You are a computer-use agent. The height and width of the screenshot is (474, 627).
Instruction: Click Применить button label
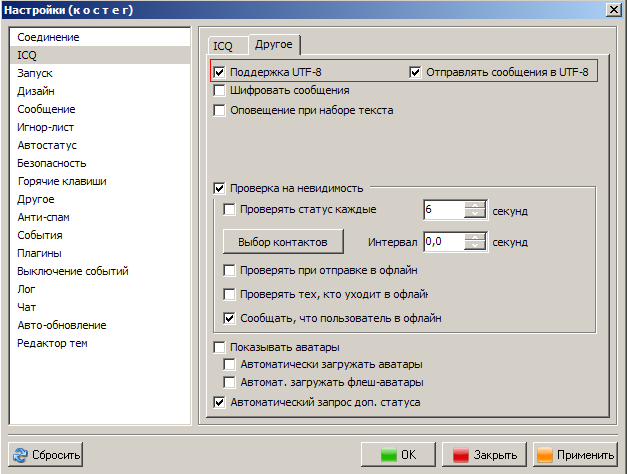pos(585,455)
